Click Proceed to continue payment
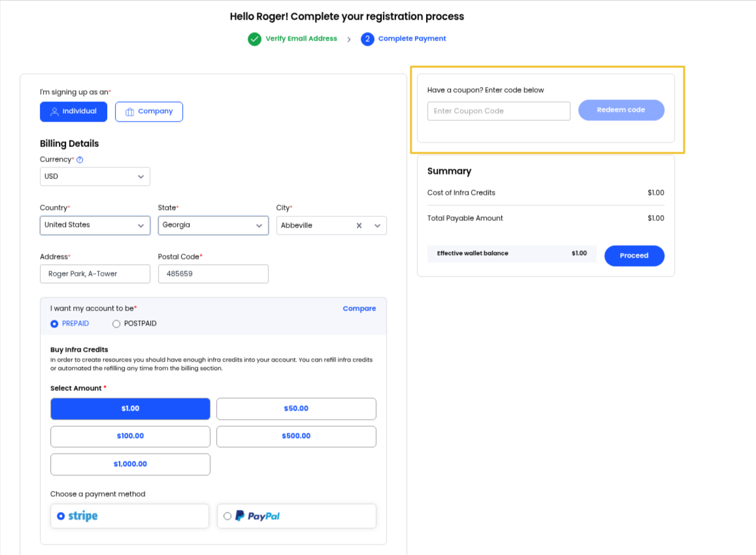This screenshot has width=756, height=555. (x=634, y=256)
